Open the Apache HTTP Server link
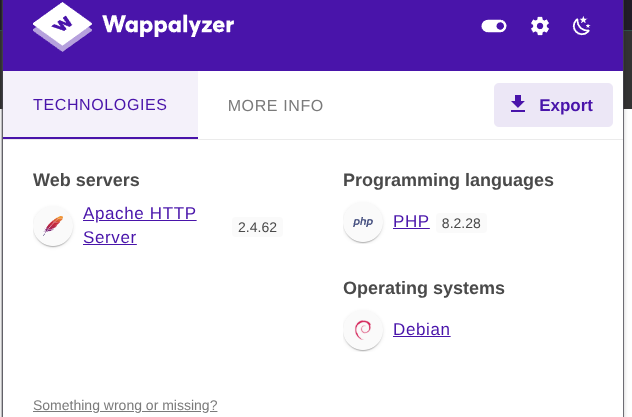The width and height of the screenshot is (632, 417). pos(139,225)
